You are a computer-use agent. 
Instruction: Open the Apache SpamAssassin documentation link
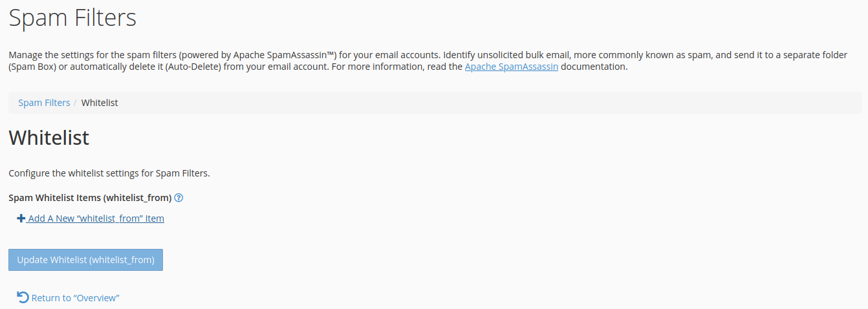(x=512, y=67)
